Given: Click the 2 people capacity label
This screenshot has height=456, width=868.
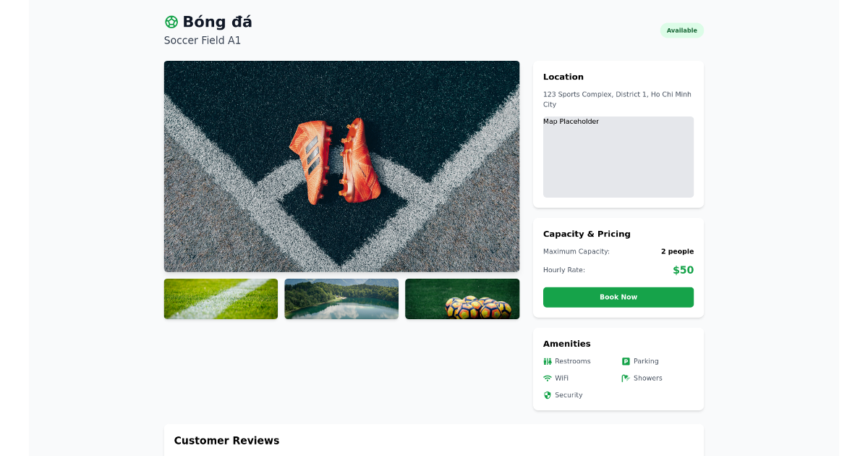Looking at the screenshot, I should [x=677, y=251].
